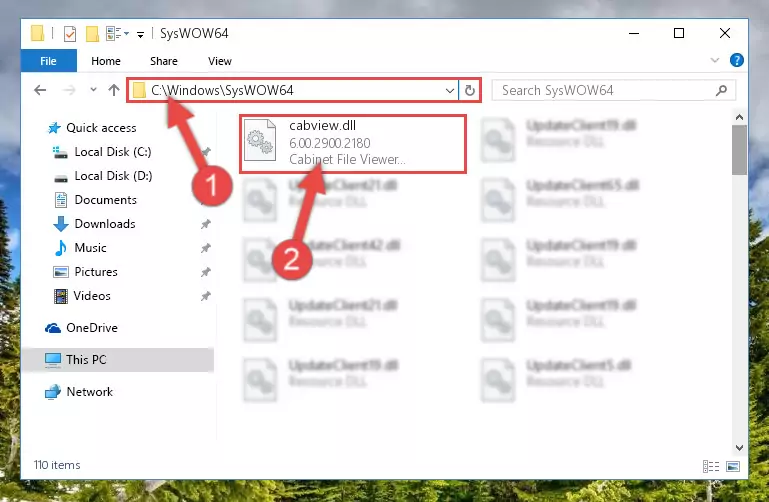Open the File menu
Screen dimensions: 769x502
[x=49, y=61]
